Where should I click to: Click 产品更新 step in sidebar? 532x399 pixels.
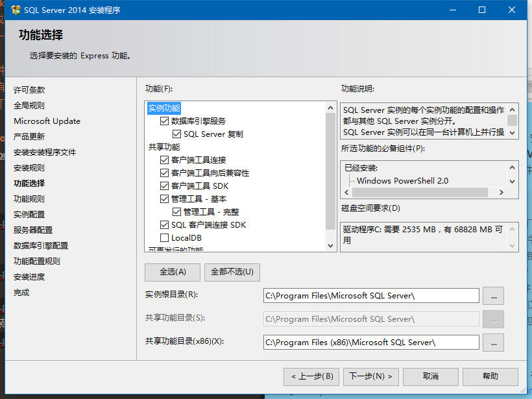[29, 137]
